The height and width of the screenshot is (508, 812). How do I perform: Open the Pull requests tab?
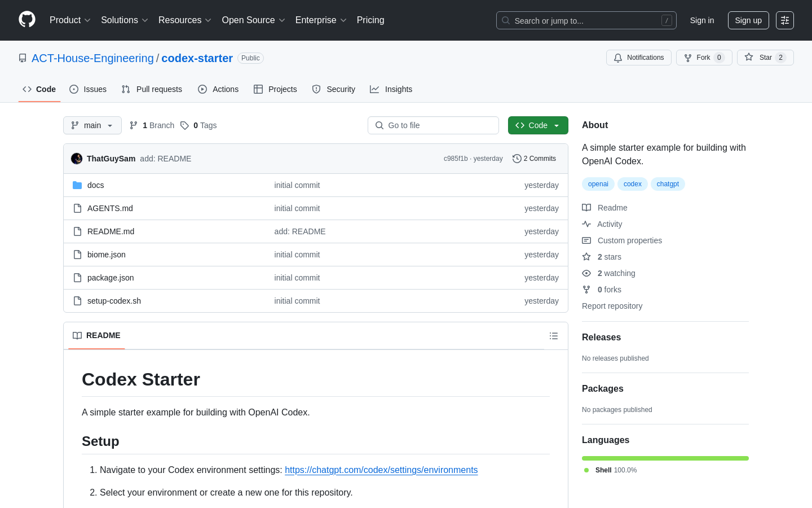152,89
